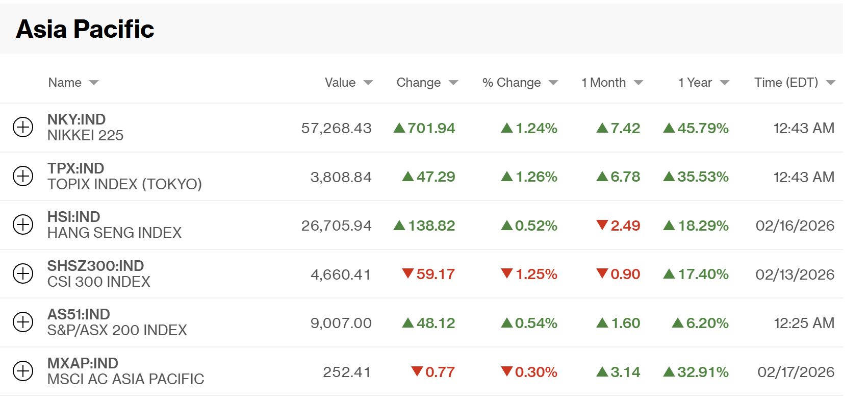Open the MXAP:IND ticker link
The height and width of the screenshot is (399, 868).
click(83, 363)
